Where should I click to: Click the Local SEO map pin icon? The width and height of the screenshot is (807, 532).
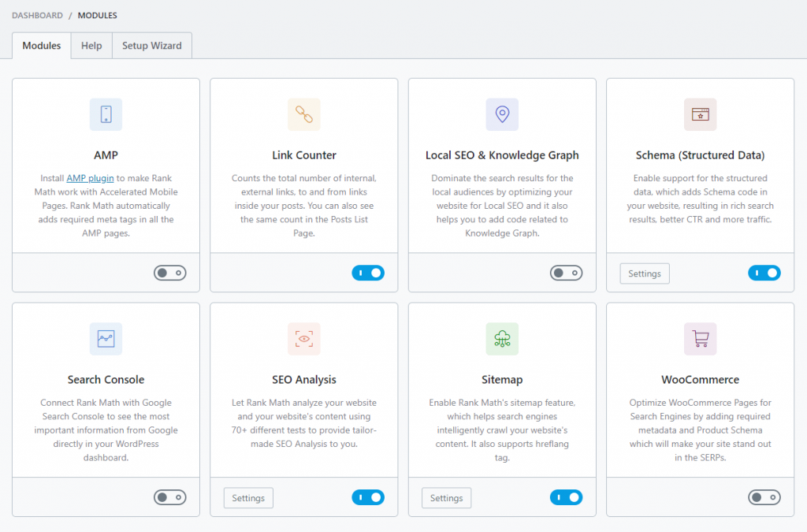point(502,114)
